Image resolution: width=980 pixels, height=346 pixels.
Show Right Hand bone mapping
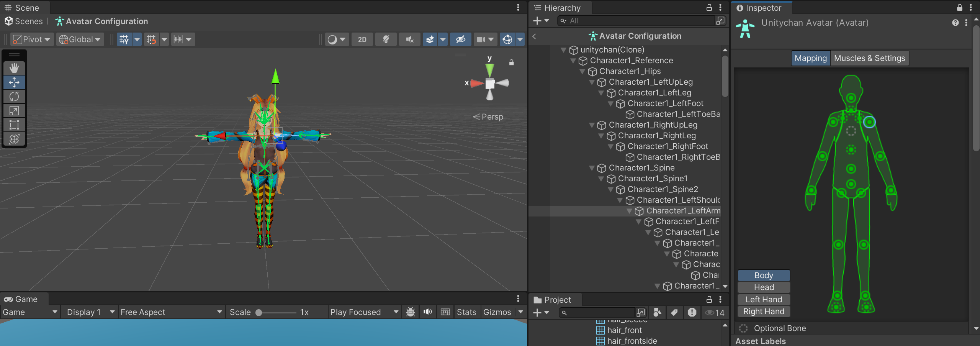click(x=764, y=312)
